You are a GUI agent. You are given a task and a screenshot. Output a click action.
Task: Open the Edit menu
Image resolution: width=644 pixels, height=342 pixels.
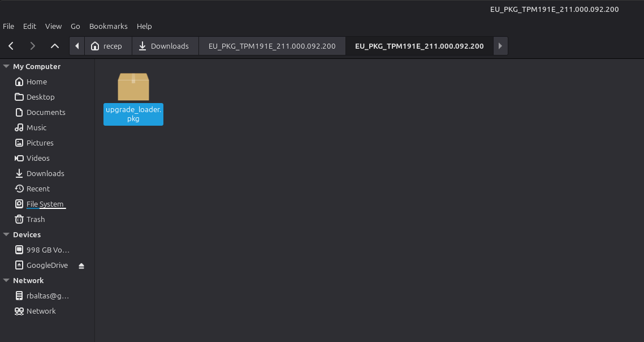(x=29, y=27)
